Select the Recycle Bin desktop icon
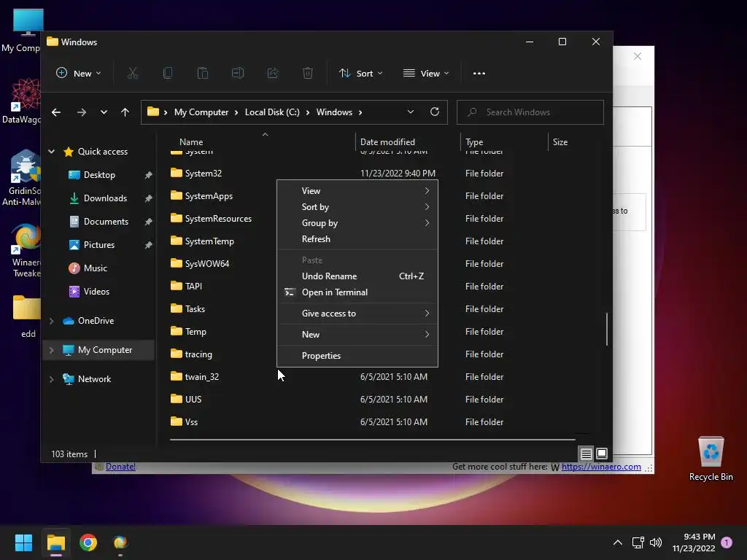 pos(711,458)
